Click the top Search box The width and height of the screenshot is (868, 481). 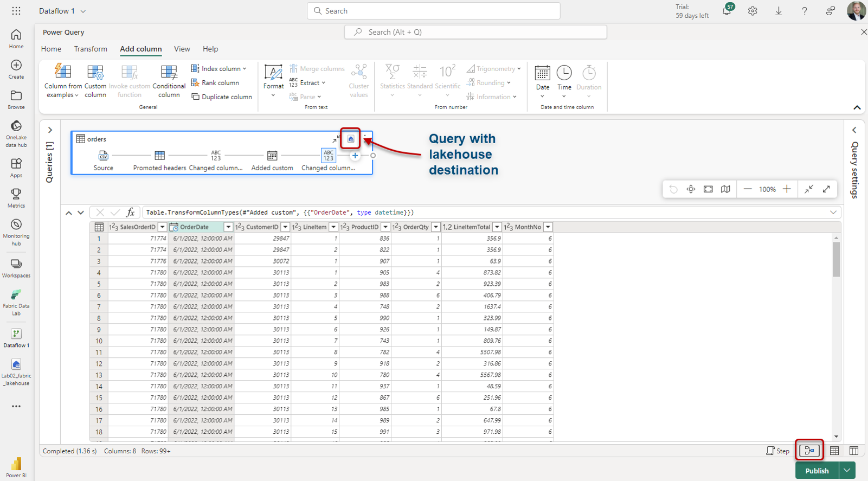[434, 11]
